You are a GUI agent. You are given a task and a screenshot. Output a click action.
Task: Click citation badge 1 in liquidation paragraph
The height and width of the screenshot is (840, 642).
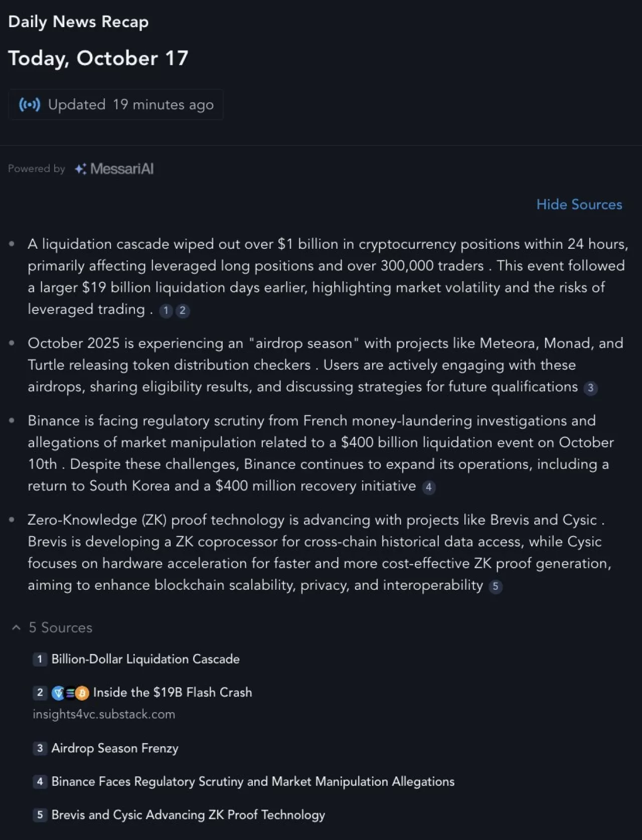pyautogui.click(x=166, y=310)
